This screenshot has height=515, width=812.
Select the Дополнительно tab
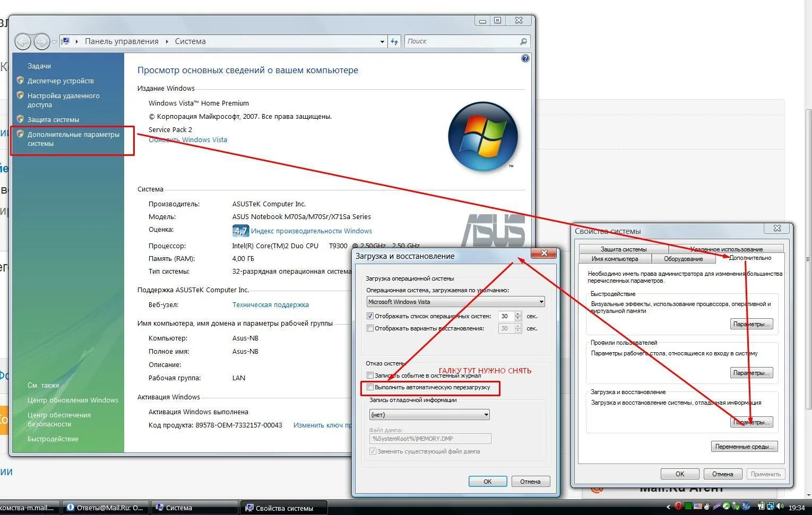pyautogui.click(x=750, y=258)
